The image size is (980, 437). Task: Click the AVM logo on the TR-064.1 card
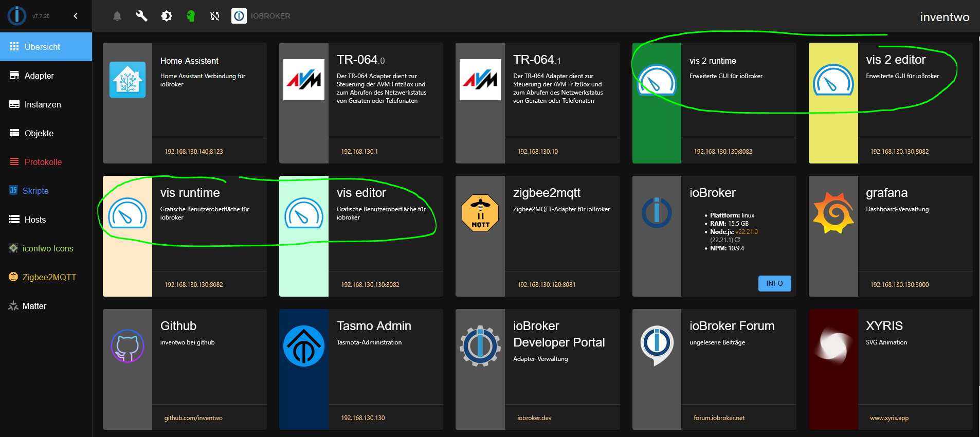[x=480, y=80]
